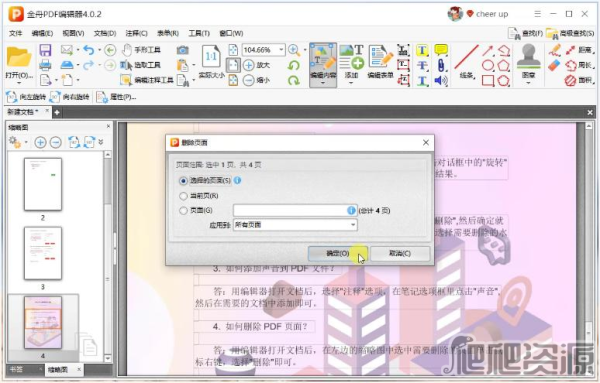Image resolution: width=600 pixels, height=383 pixels.
Task: Select the page 2 thumbnail
Action: (x=43, y=184)
